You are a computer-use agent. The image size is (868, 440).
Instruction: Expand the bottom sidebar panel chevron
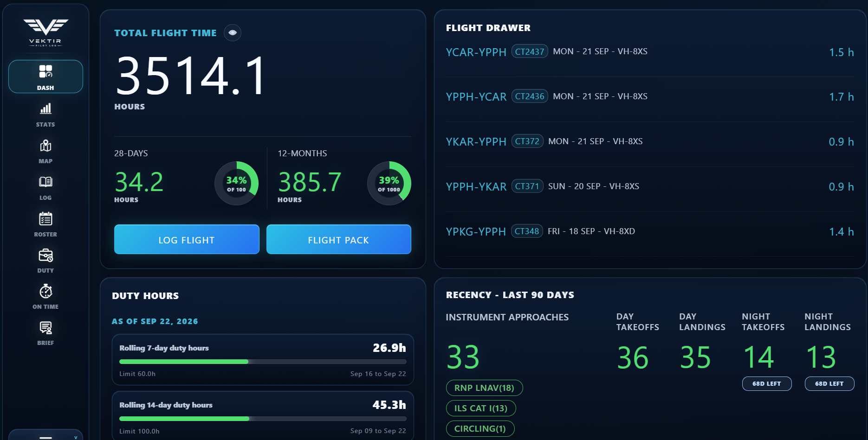pyautogui.click(x=76, y=437)
